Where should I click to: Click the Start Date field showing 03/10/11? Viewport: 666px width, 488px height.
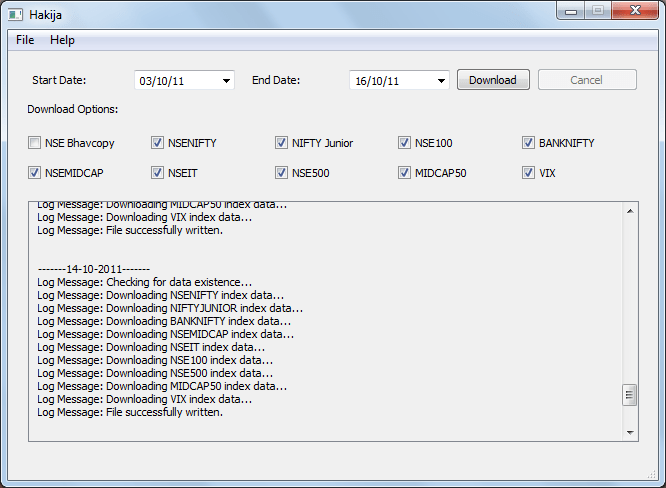184,80
